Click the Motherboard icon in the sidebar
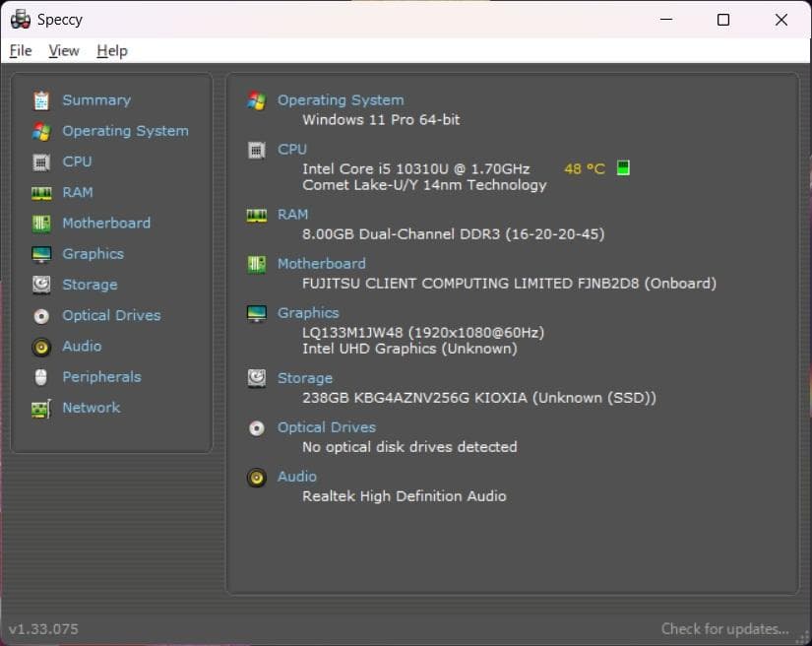Image resolution: width=812 pixels, height=646 pixels. click(x=40, y=223)
